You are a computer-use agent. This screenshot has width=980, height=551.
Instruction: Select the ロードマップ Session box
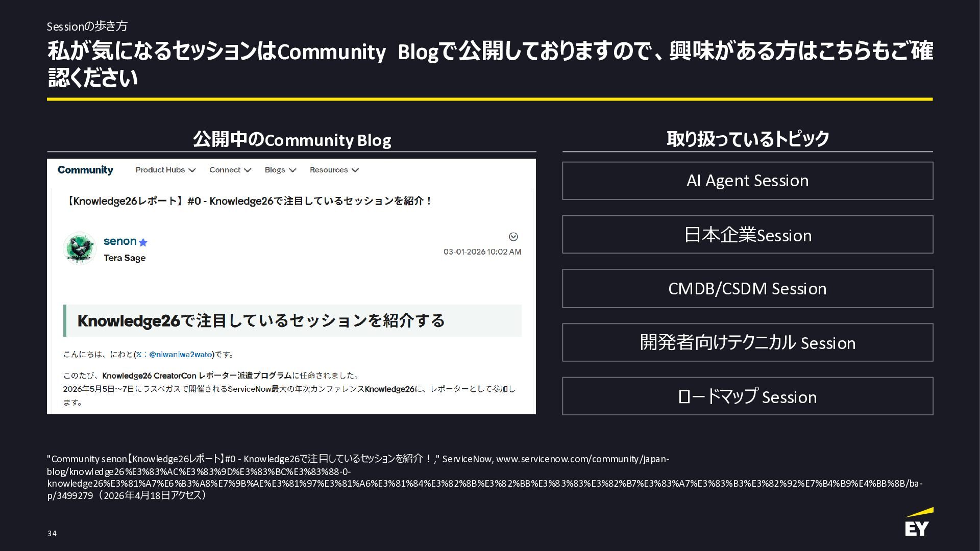[x=747, y=396]
